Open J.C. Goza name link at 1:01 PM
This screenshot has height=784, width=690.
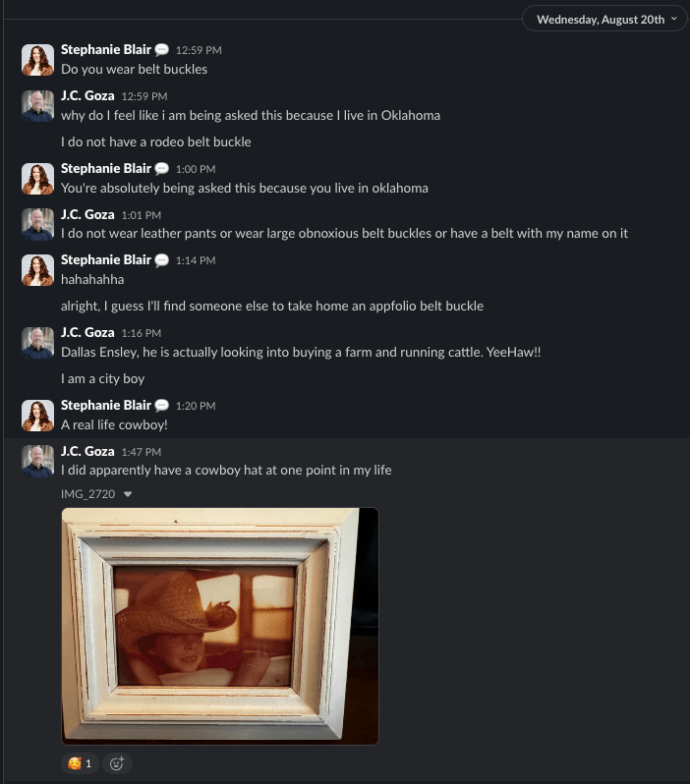pos(87,214)
